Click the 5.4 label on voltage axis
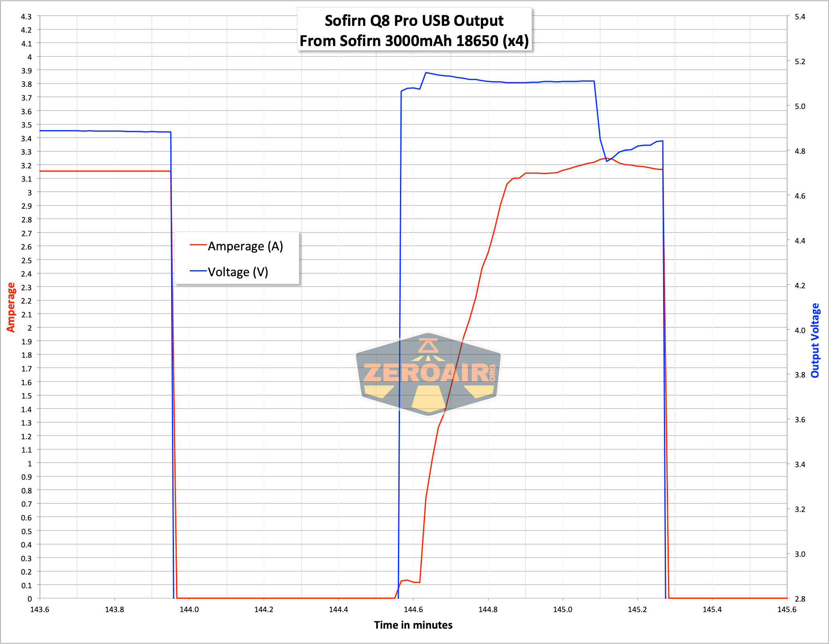This screenshot has height=644, width=829. pyautogui.click(x=800, y=17)
